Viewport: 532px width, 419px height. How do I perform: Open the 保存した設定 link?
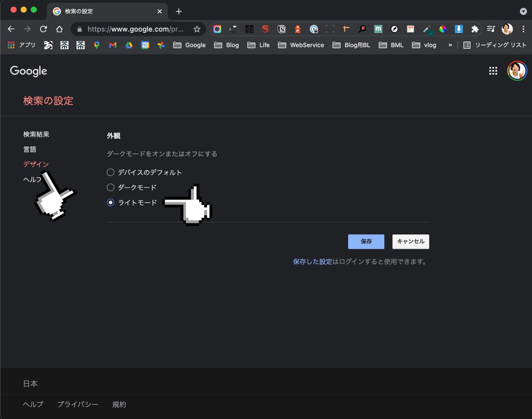coord(313,262)
